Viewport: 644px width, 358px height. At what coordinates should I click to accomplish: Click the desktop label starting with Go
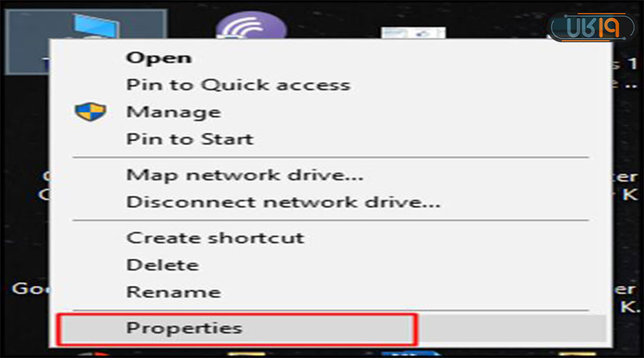tap(30, 288)
